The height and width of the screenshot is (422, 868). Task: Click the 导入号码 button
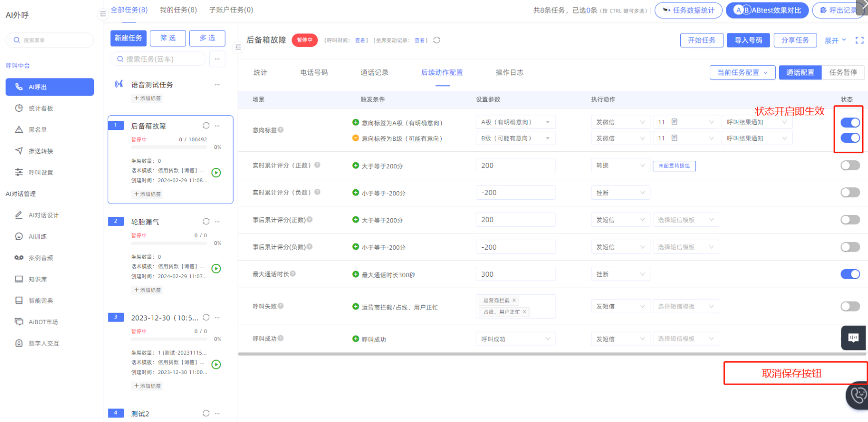coord(748,40)
